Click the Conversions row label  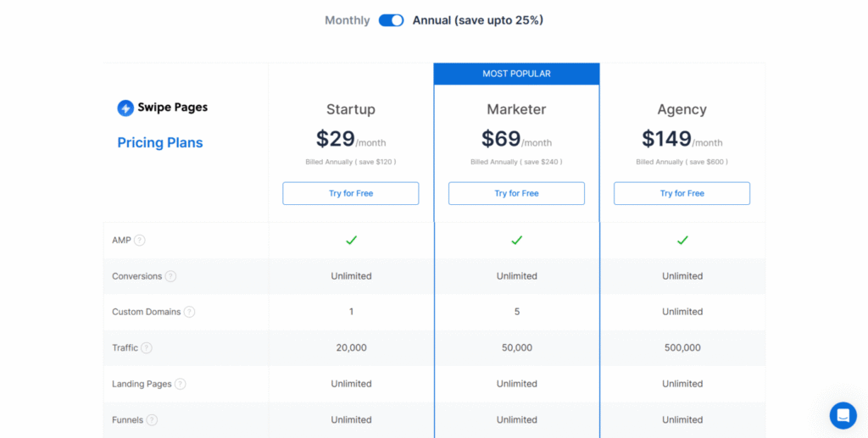pos(136,276)
